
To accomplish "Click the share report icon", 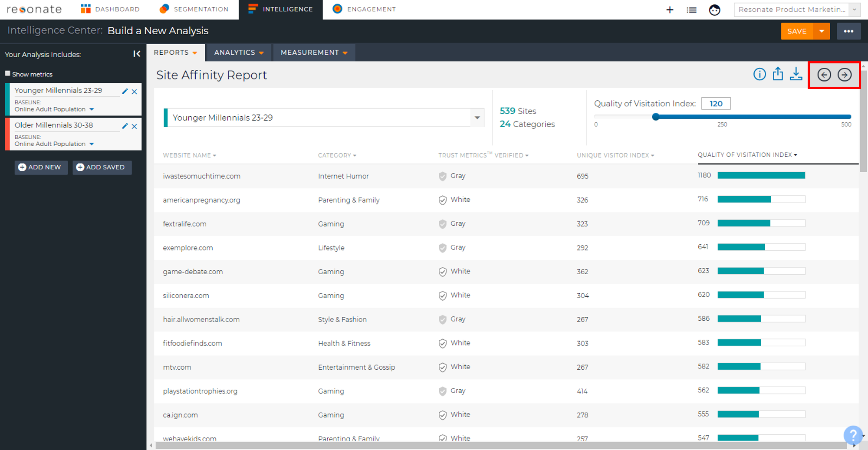I will tap(778, 74).
